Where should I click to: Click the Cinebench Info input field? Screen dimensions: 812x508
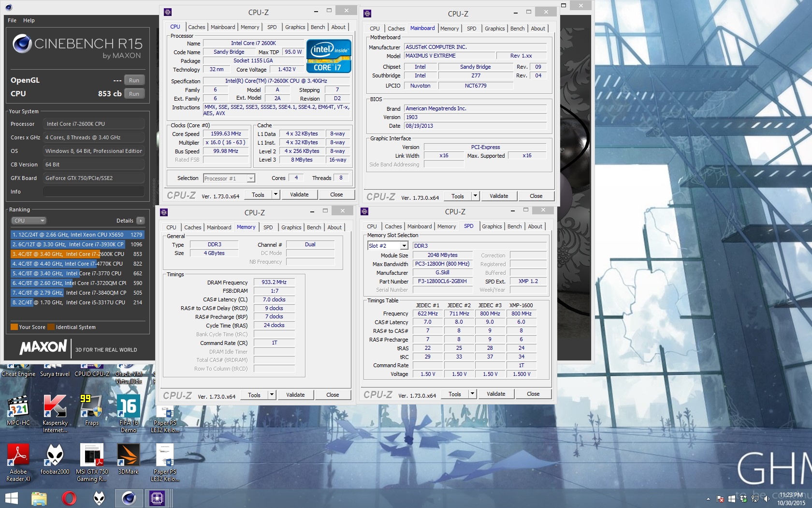(94, 192)
